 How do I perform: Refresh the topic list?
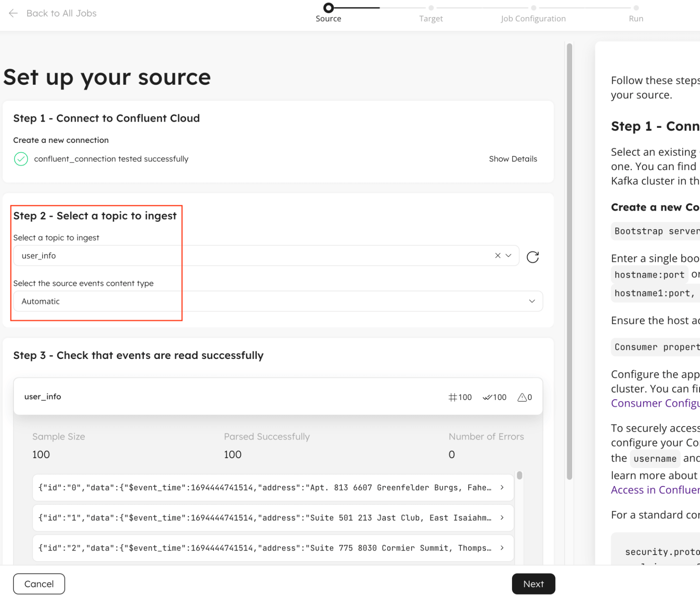tap(532, 257)
